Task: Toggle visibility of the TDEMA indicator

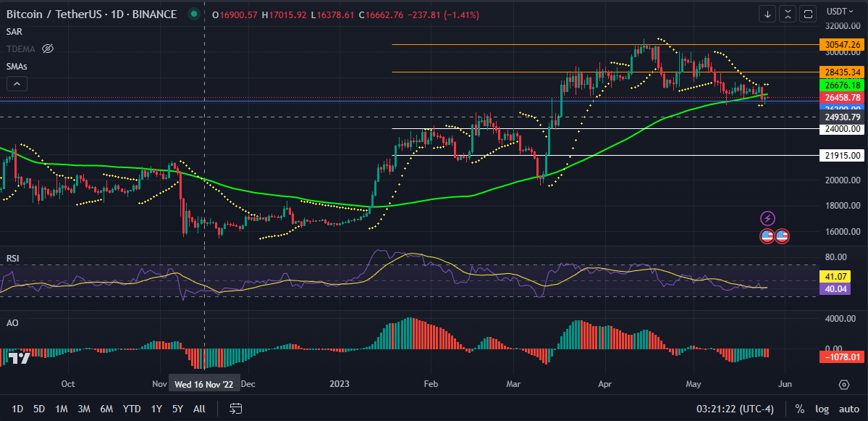Action: tap(48, 49)
